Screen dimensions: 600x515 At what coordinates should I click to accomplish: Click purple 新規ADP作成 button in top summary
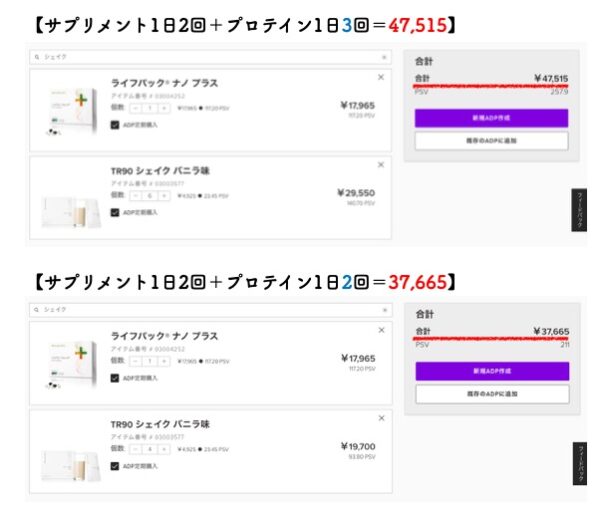pyautogui.click(x=491, y=118)
